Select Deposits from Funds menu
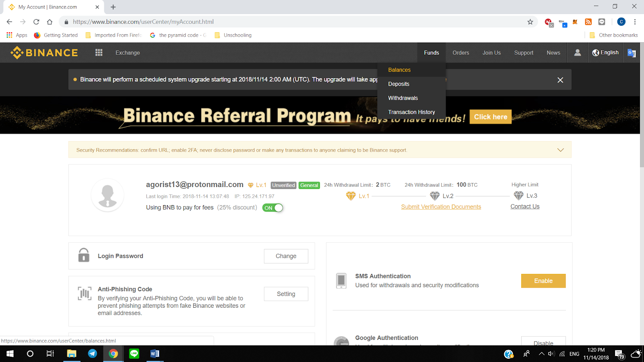Image resolution: width=644 pixels, height=362 pixels. click(411, 84)
